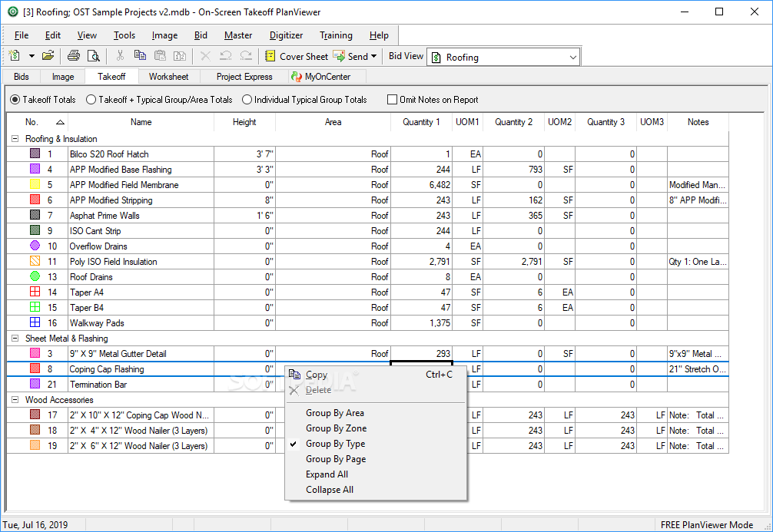Click the Overflow Drains purple circle icon

pyautogui.click(x=35, y=246)
